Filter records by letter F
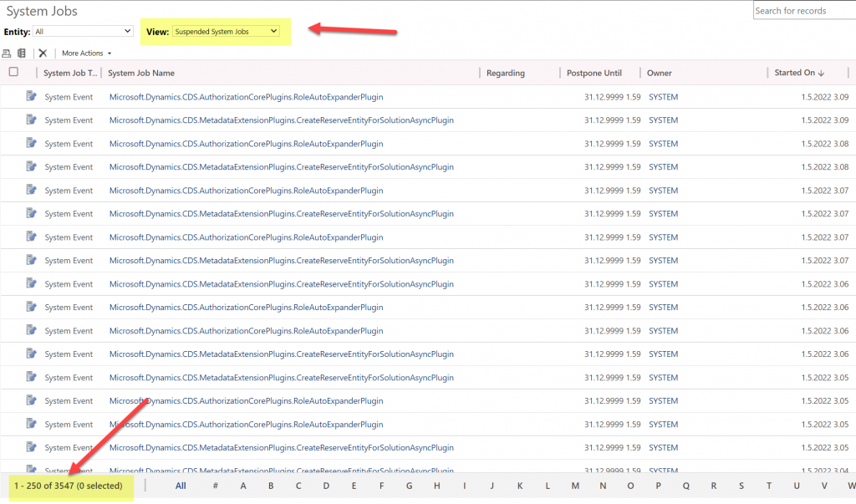This screenshot has width=856, height=504. [381, 486]
